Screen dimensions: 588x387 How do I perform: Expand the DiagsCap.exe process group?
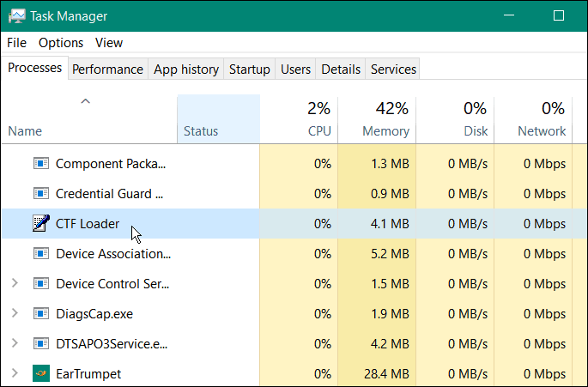click(15, 313)
